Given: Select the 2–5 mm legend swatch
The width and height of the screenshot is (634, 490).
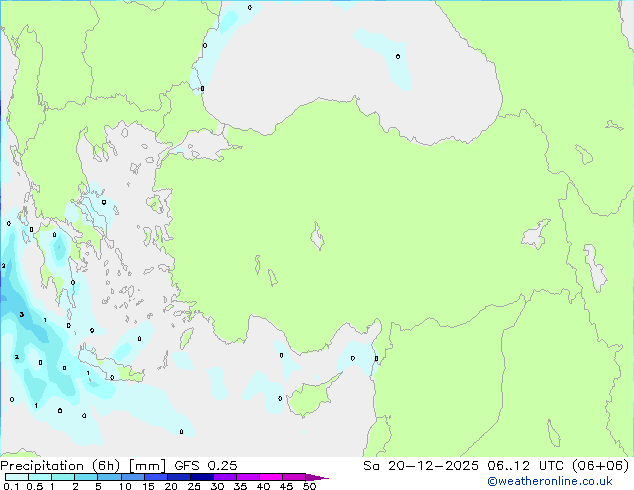Looking at the screenshot, I should [86, 477].
